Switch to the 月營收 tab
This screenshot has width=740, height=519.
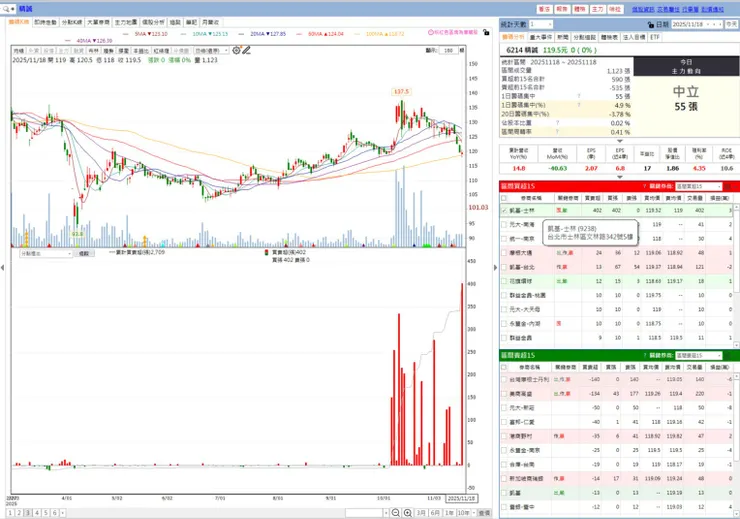210,22
